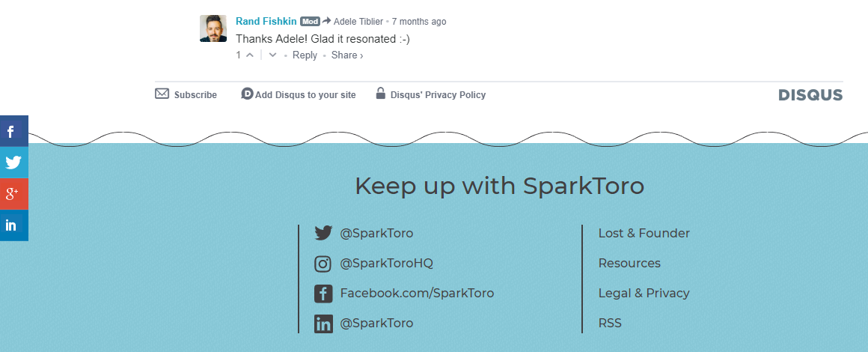Click the LinkedIn share button in sidebar
Image resolution: width=868 pixels, height=352 pixels.
tap(13, 225)
